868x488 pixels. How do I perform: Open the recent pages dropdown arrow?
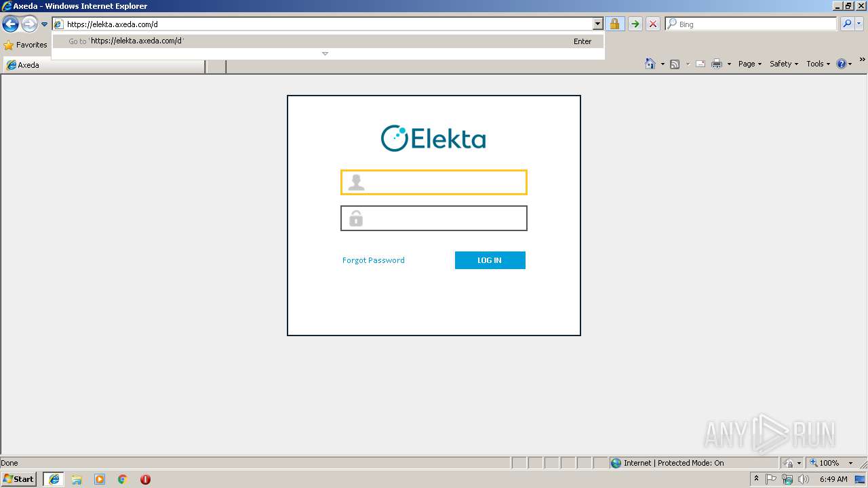click(x=45, y=24)
